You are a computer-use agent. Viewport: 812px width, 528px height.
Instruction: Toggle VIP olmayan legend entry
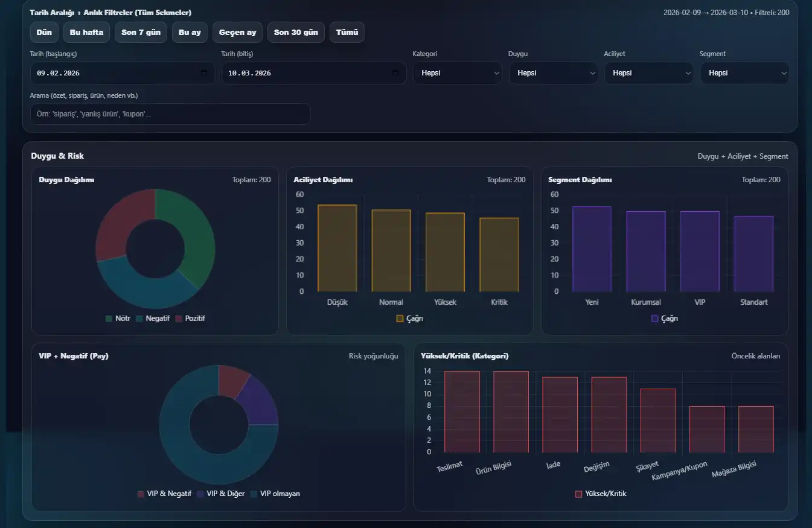(275, 494)
